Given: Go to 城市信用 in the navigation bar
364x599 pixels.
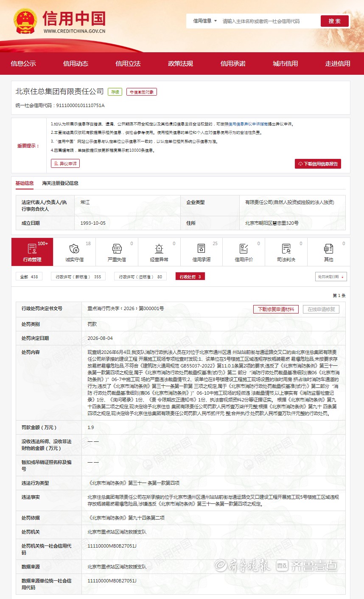Looking at the screenshot, I should click(x=285, y=64).
